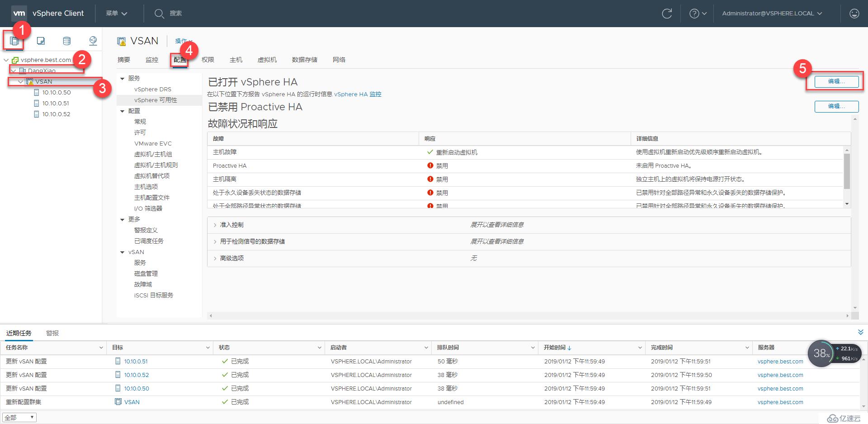The image size is (868, 424).
Task: Open 任务名称 column filter dropdown
Action: coord(101,348)
